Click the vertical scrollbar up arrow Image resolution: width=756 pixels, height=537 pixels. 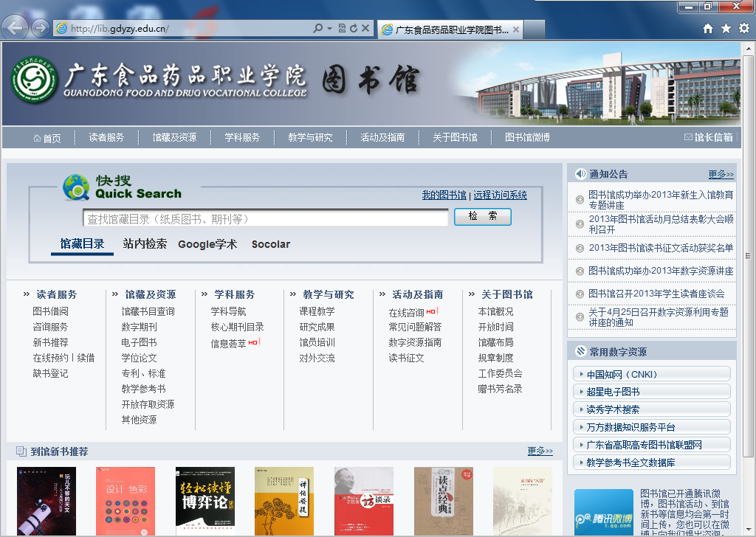click(749, 49)
